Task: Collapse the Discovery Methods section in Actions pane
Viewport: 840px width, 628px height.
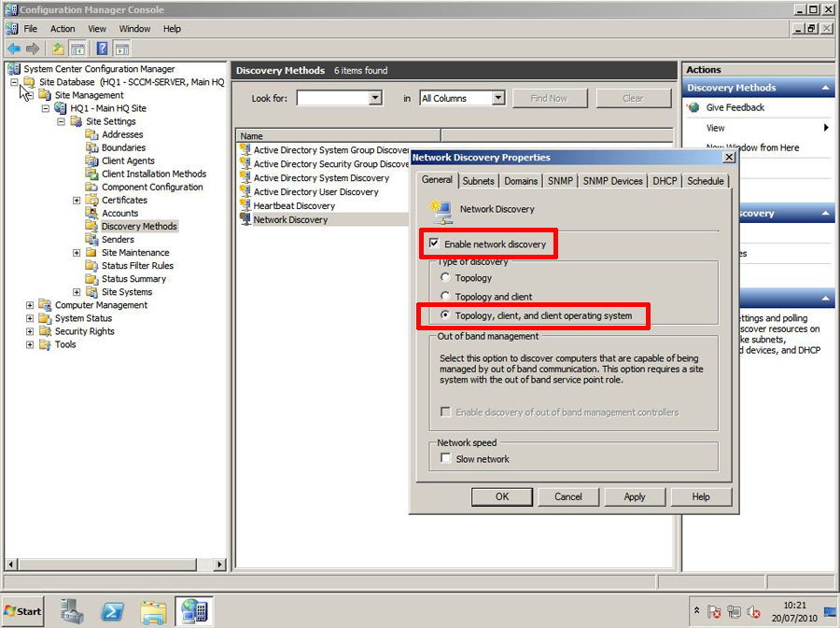Action: pos(826,88)
